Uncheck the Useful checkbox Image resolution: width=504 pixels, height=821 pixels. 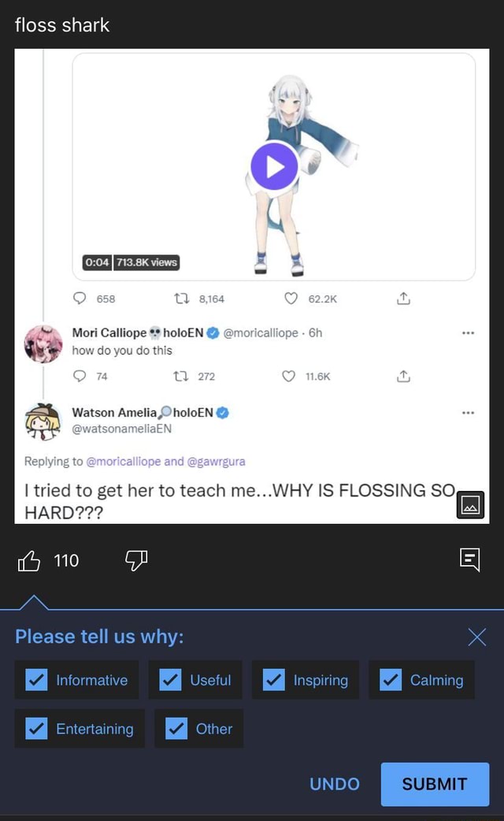170,680
